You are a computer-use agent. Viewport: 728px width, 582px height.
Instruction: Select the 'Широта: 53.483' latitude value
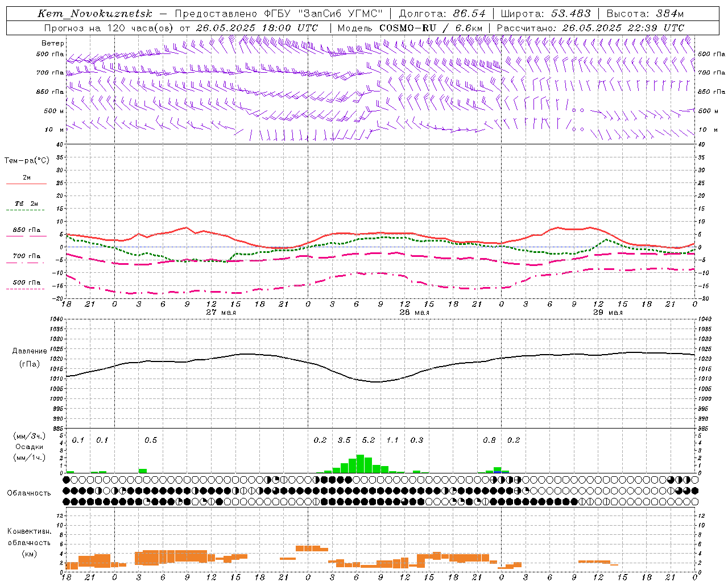[x=546, y=14]
